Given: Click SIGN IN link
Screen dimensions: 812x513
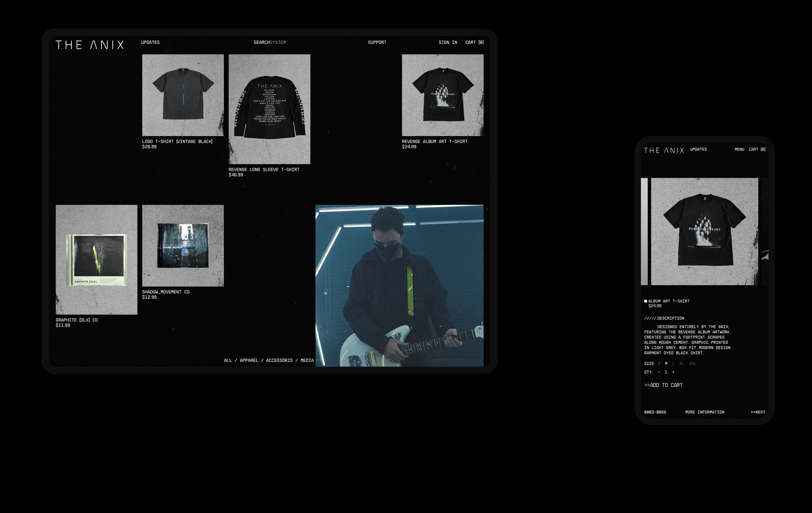Looking at the screenshot, I should pos(447,43).
